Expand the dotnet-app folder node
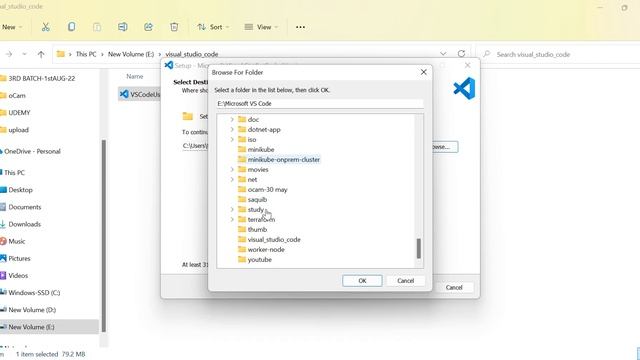 click(232, 129)
